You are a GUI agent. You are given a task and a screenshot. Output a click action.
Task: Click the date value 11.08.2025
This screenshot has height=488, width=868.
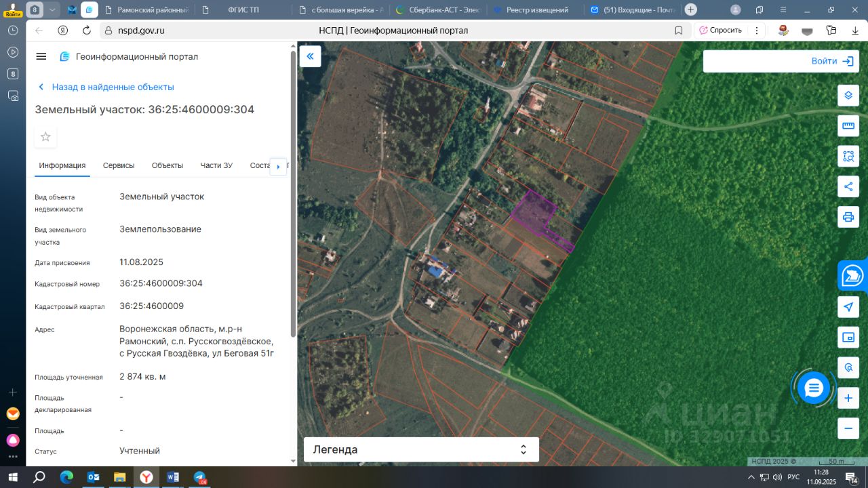click(x=141, y=262)
